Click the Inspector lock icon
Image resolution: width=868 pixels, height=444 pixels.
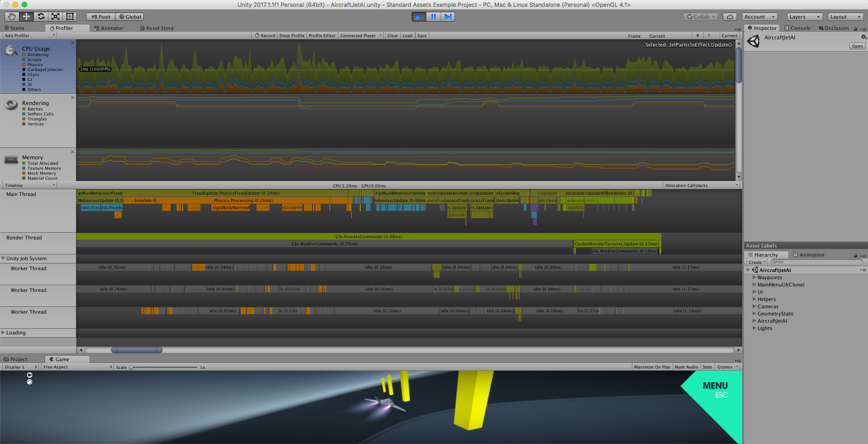(855, 29)
